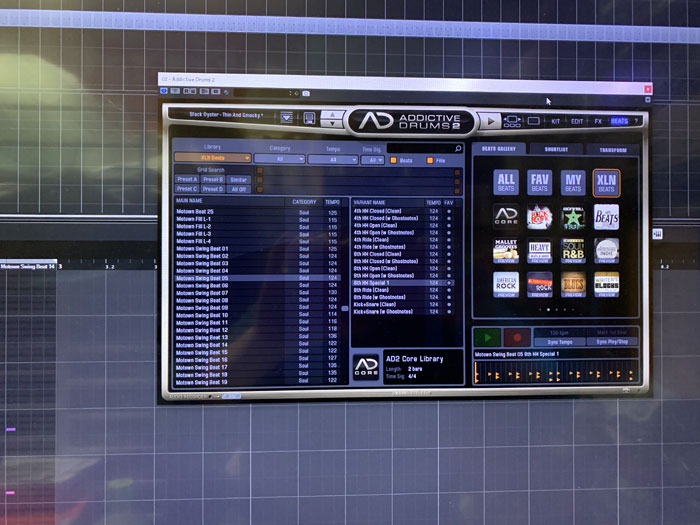Select the XLN Beats gallery tile
Image resolution: width=700 pixels, height=525 pixels.
pyautogui.click(x=606, y=183)
